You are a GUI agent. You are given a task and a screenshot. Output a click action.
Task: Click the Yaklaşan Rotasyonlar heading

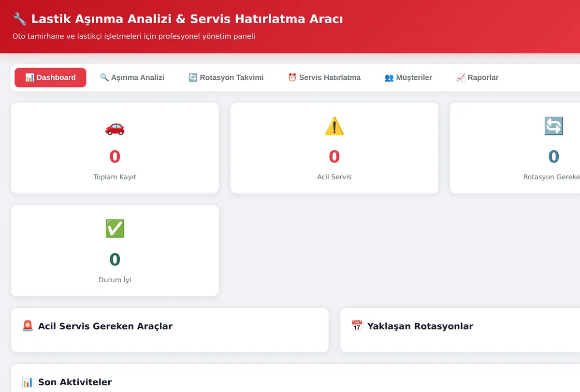tap(420, 326)
